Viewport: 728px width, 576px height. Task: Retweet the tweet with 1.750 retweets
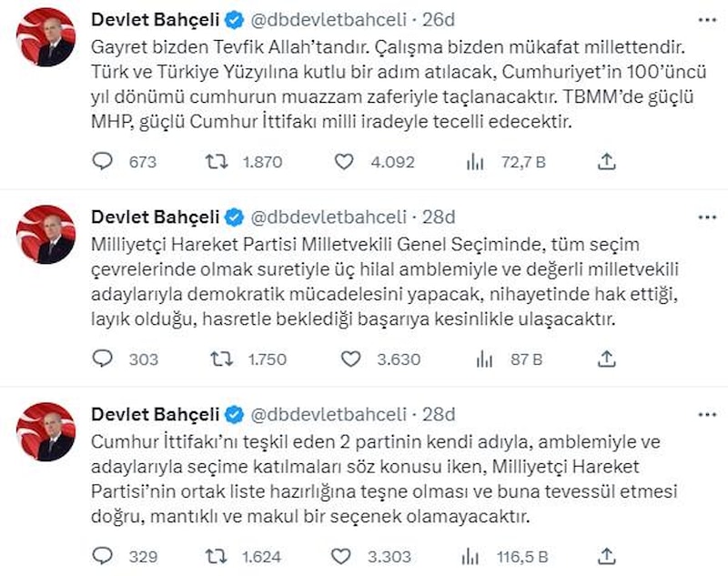click(x=221, y=359)
